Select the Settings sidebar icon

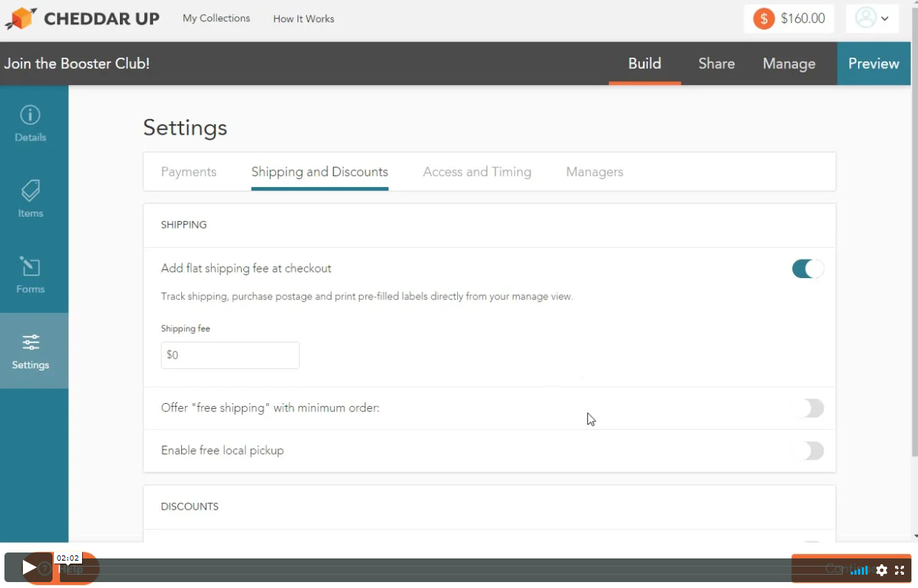click(30, 351)
